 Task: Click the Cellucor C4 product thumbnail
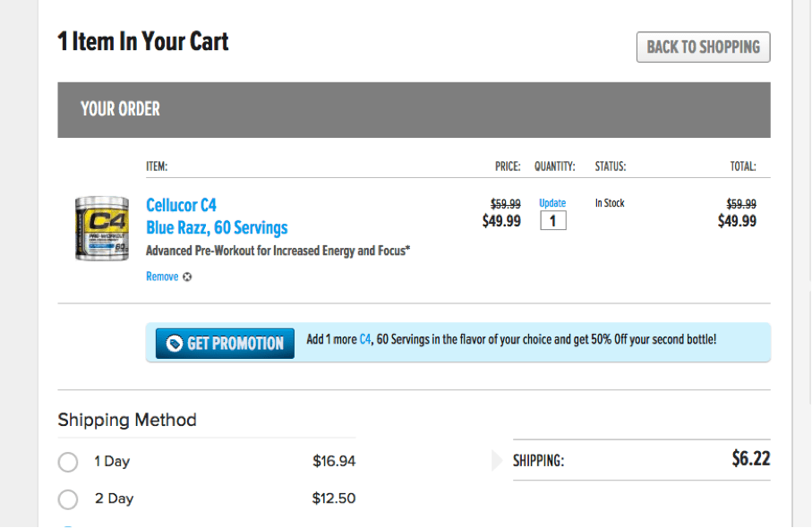(102, 228)
